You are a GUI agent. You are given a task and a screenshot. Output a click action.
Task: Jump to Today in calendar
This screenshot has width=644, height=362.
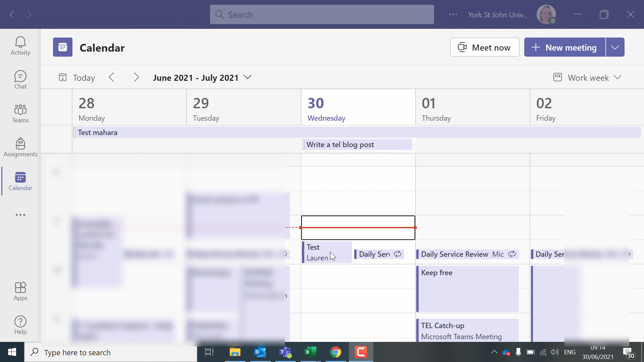(x=77, y=78)
